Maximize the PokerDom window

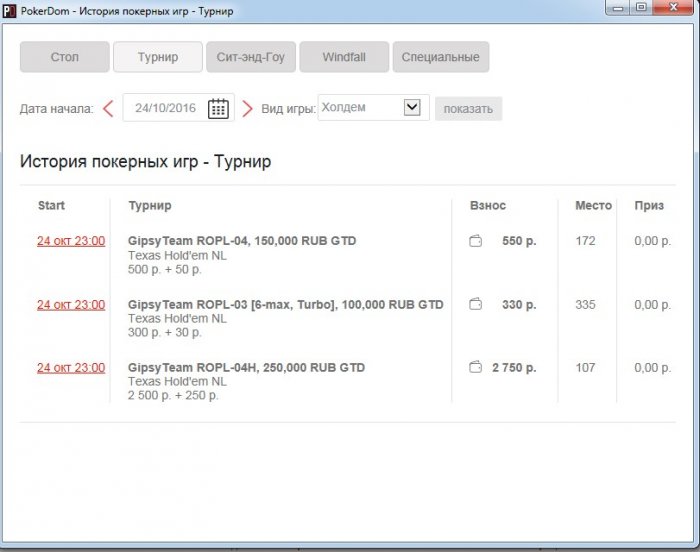coord(641,8)
